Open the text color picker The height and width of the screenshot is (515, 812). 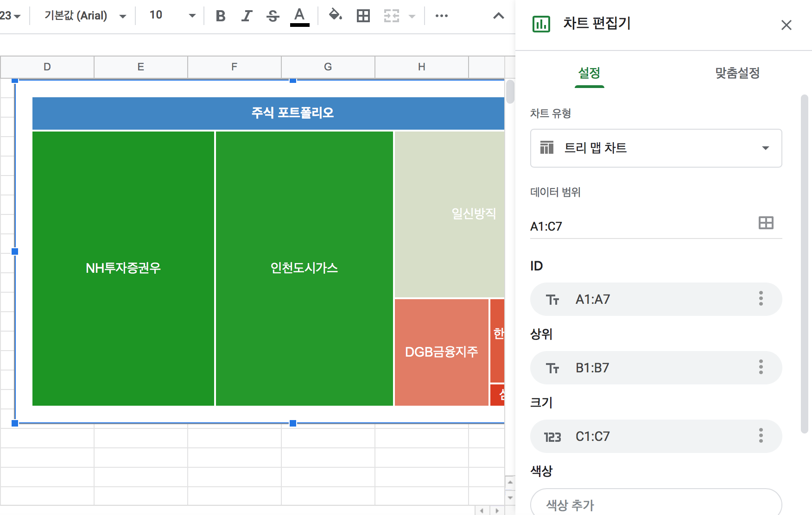(300, 16)
